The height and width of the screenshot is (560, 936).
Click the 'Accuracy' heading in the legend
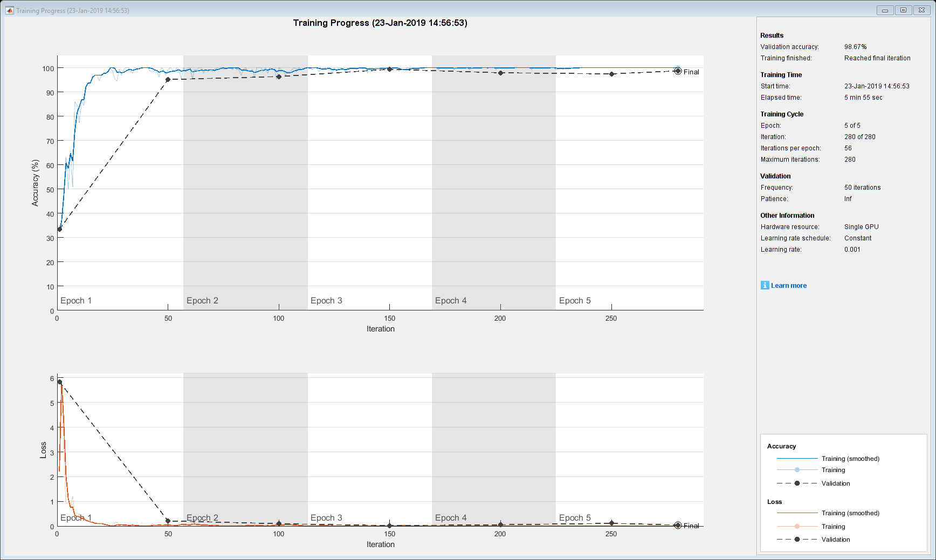[781, 446]
